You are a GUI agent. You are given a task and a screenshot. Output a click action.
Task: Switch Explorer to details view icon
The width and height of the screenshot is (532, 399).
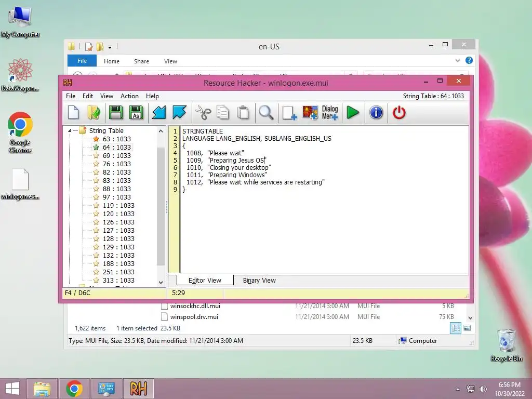(x=455, y=328)
